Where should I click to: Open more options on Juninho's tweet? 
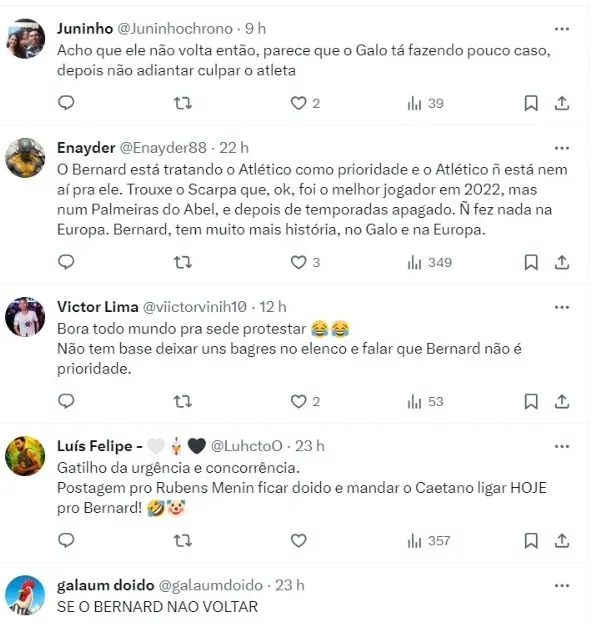(561, 29)
